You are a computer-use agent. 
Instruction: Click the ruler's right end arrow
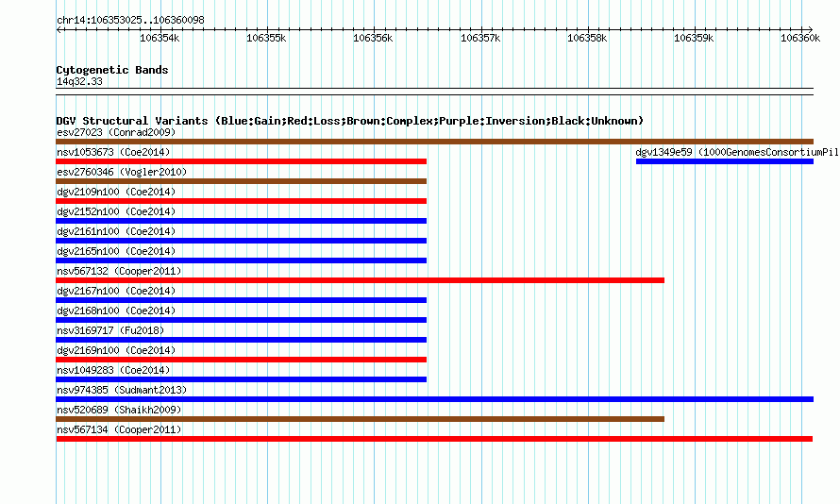(x=811, y=30)
